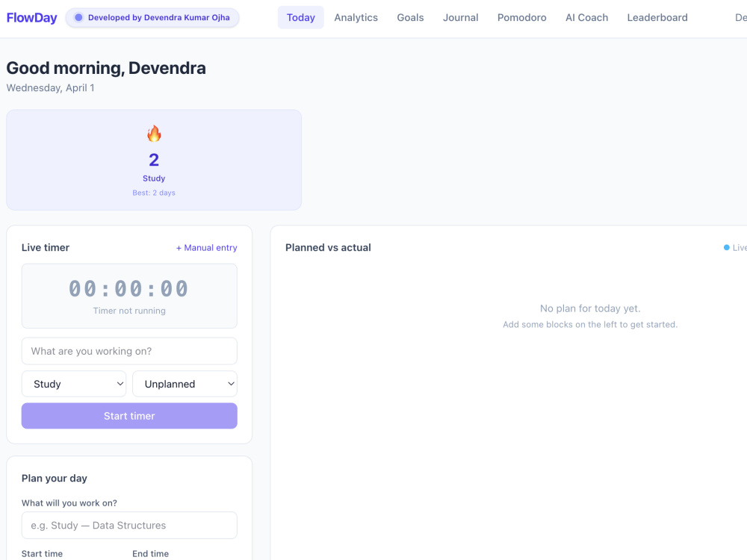This screenshot has width=747, height=560.
Task: Open the Journal tab
Action: pyautogui.click(x=460, y=18)
